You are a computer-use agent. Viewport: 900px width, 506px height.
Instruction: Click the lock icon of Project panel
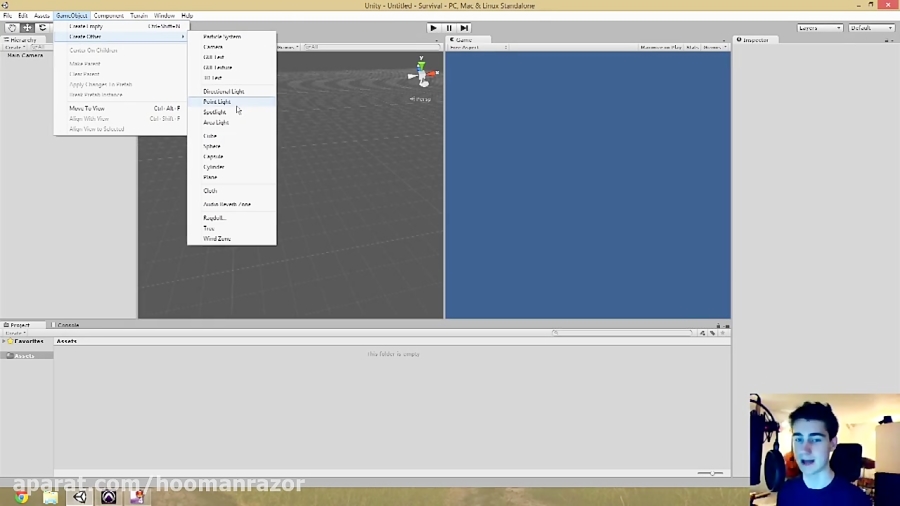pos(718,325)
